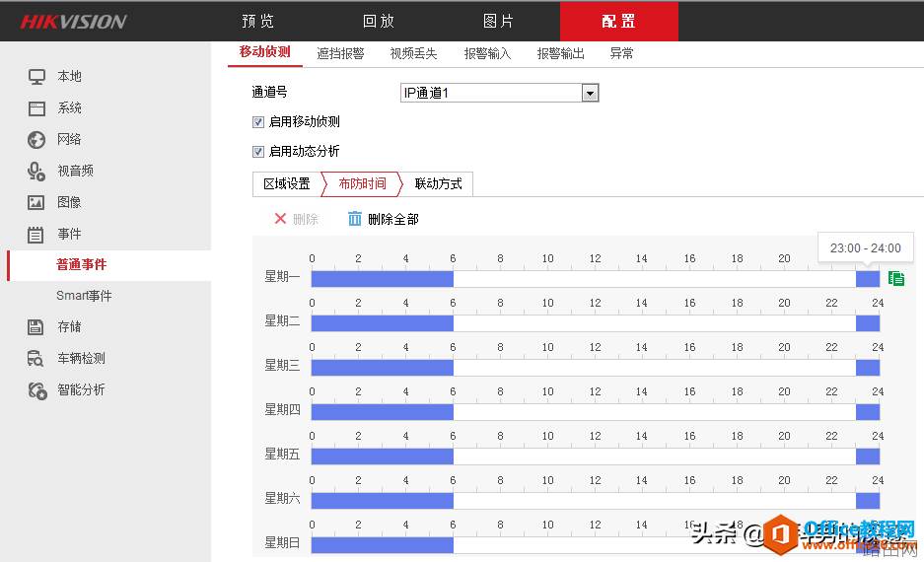Screen dimensions: 924x562
Task: Click the 存储 floppy disk icon
Action: point(36,327)
